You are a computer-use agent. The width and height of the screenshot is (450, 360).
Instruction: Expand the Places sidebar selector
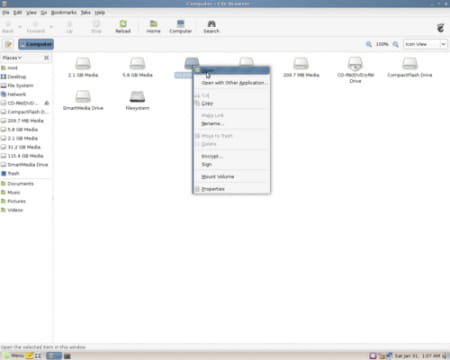(x=12, y=58)
